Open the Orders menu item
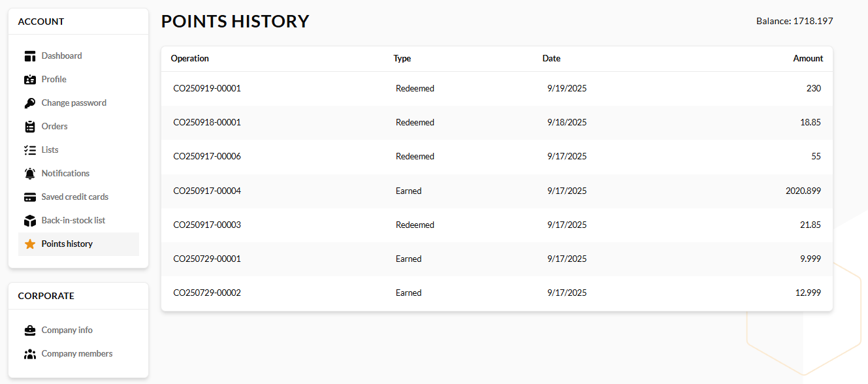 54,126
